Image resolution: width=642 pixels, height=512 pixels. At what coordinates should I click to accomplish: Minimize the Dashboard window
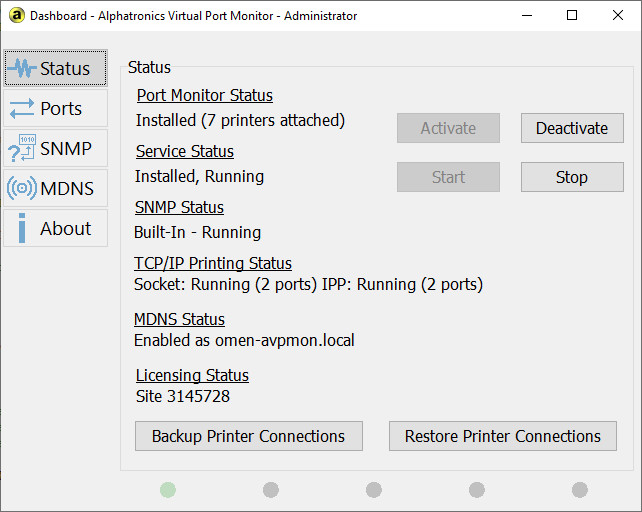tap(527, 16)
